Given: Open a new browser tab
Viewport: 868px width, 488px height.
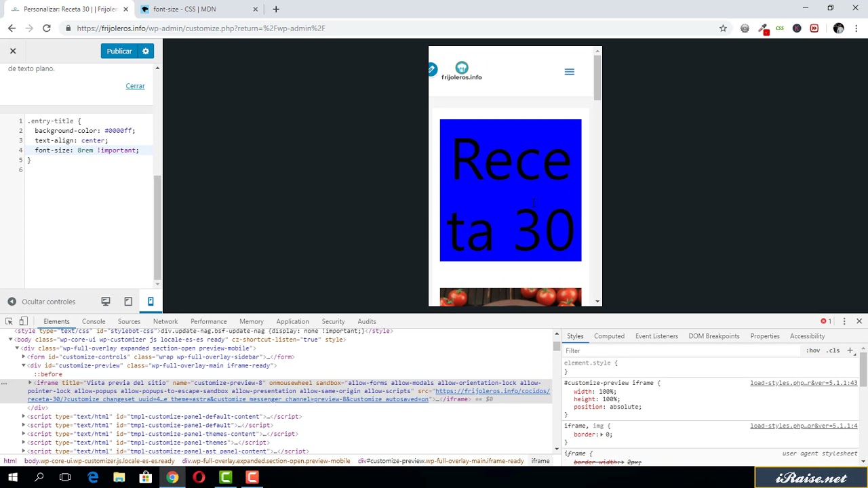Looking at the screenshot, I should (276, 9).
